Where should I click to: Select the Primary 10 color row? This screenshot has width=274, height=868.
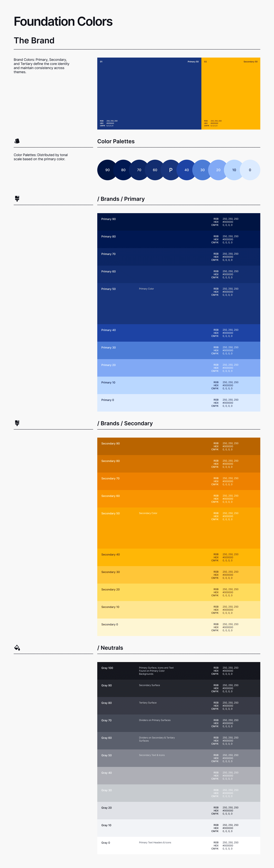coord(179,385)
